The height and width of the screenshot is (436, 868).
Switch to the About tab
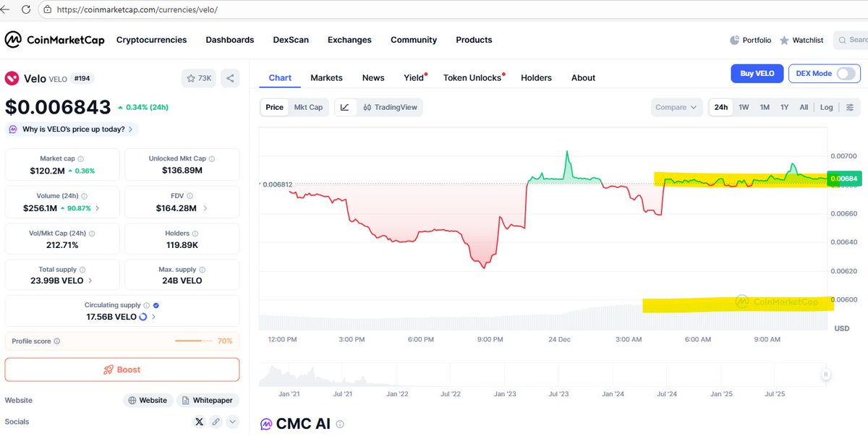[583, 77]
